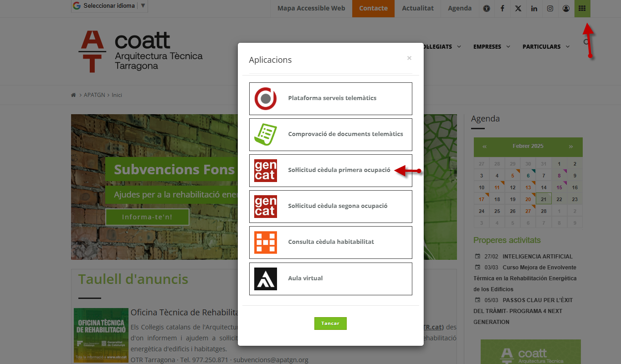Go to the Contacte tab
The height and width of the screenshot is (364, 621).
[373, 8]
